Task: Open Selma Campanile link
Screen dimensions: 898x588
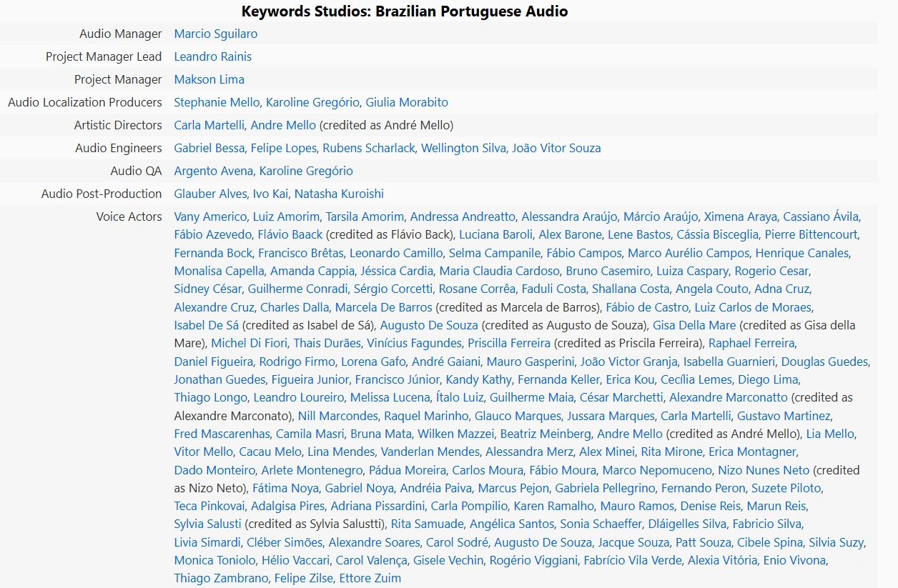Action: pyautogui.click(x=494, y=253)
